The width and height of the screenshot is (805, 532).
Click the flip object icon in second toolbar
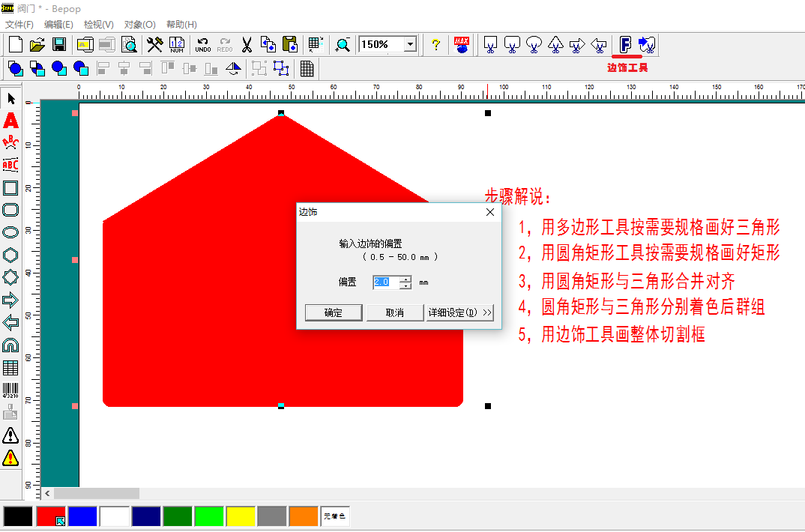(233, 69)
